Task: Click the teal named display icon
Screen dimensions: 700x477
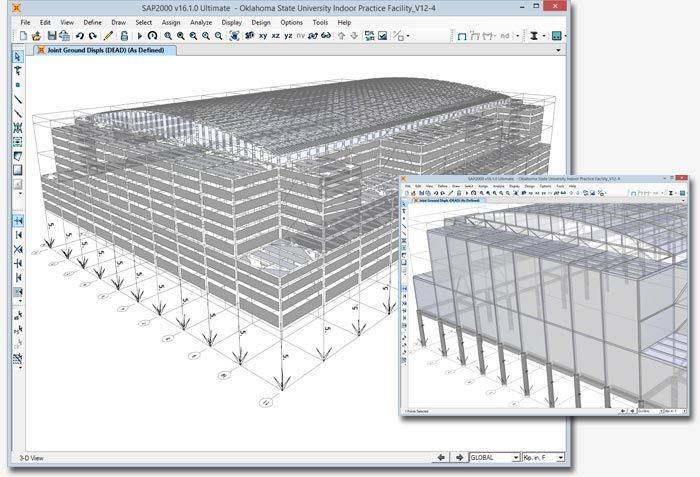Action: click(x=556, y=36)
